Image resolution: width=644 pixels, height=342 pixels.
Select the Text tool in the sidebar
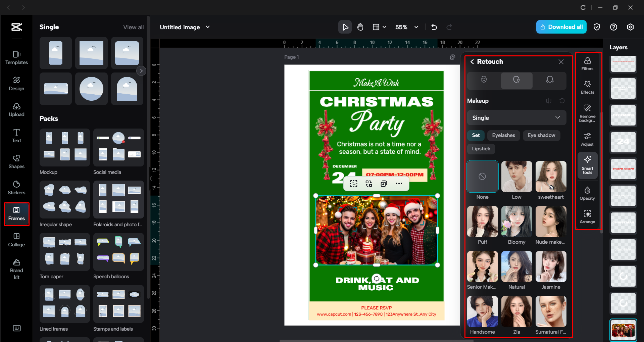pyautogui.click(x=16, y=135)
